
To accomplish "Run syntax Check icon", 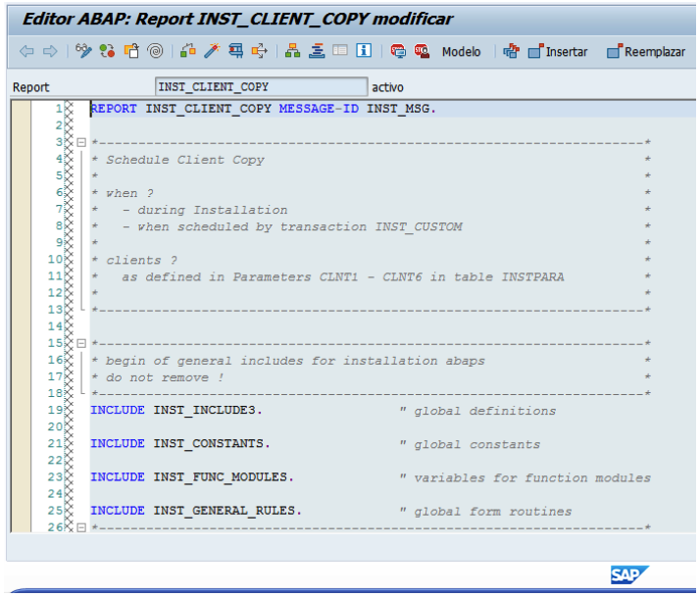I will (188, 51).
